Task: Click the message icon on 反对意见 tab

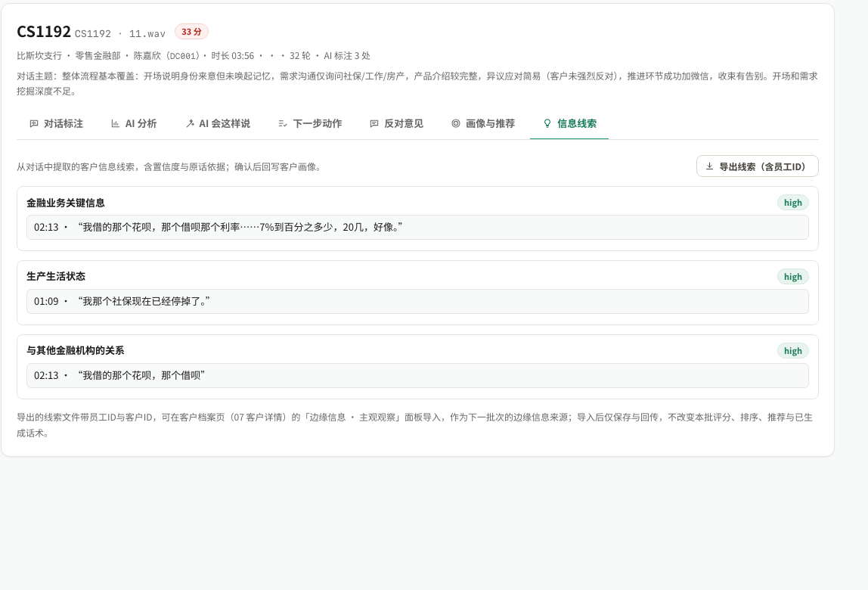Action: click(374, 123)
